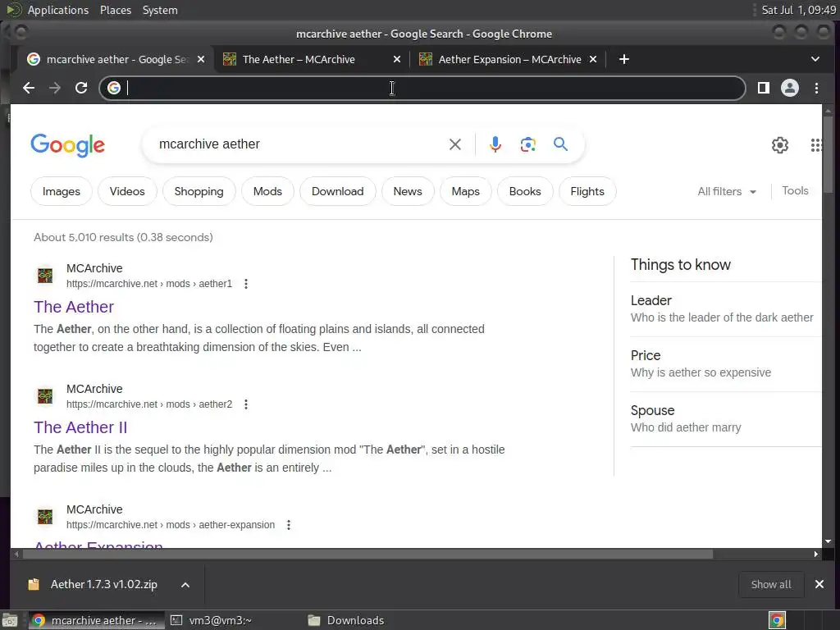Search by image with the Lens icon
The width and height of the screenshot is (840, 630).
tap(528, 144)
